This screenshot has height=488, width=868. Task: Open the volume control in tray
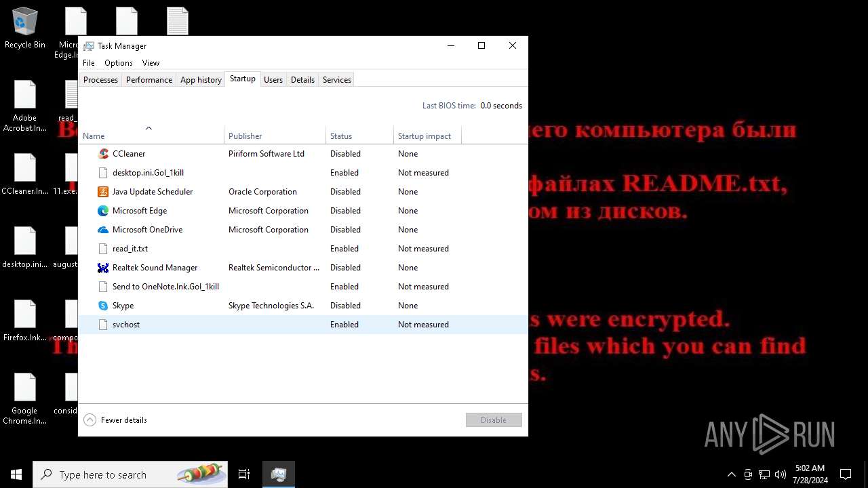(781, 474)
